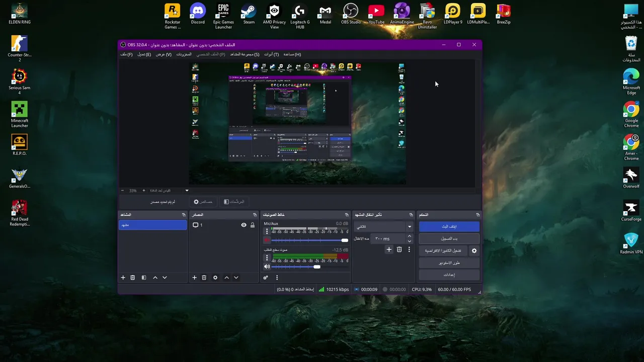Open source properties with the gear icon in the المصادر panel
The image size is (644, 362).
click(215, 278)
